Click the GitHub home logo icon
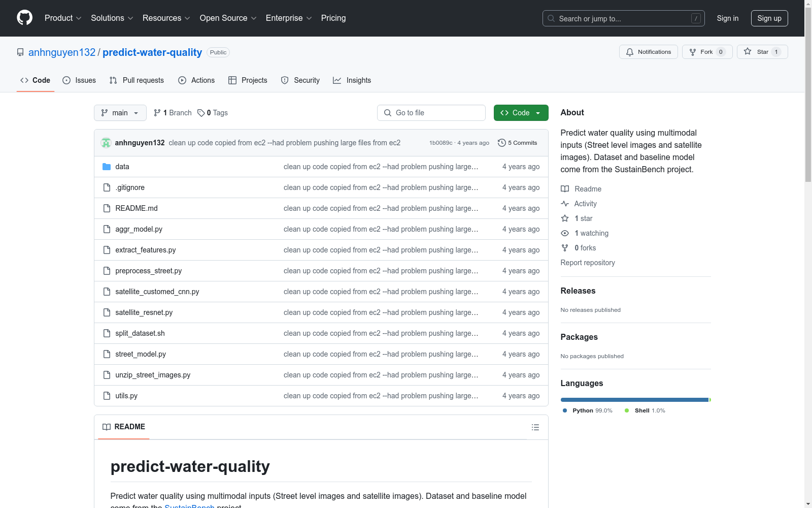Screen dimensions: 812x508 tap(24, 18)
